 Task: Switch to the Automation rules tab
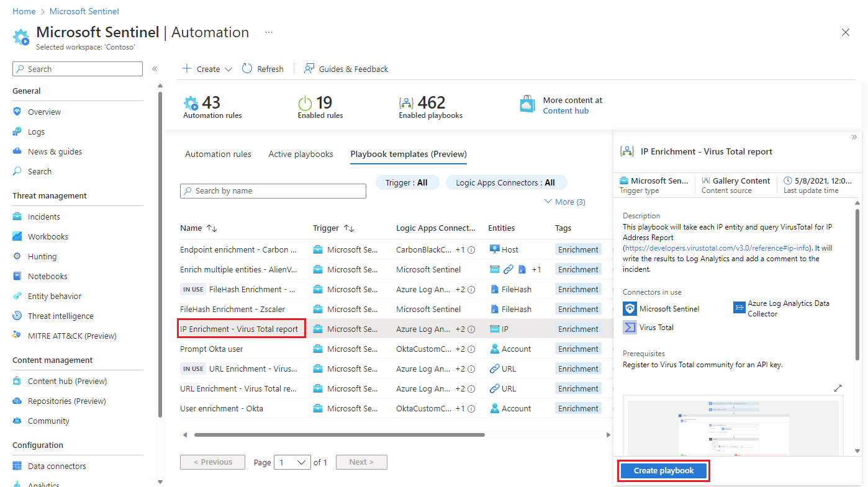(218, 154)
